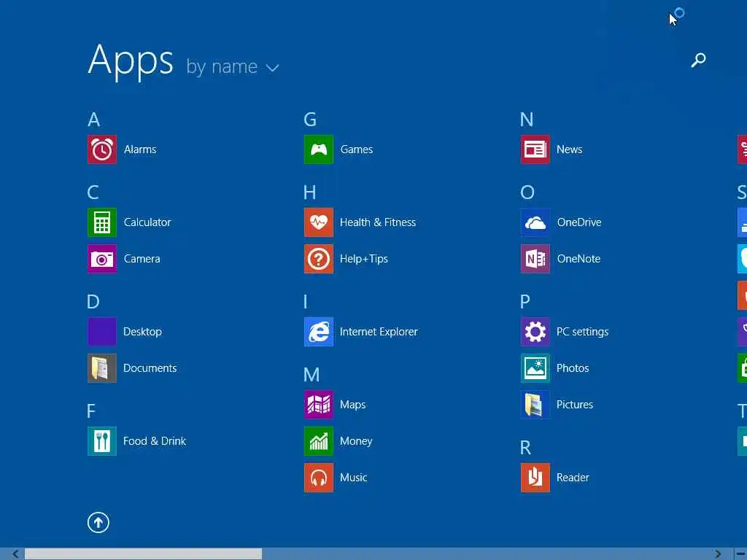Select the letter R group header
This screenshot has width=747, height=560.
point(525,448)
